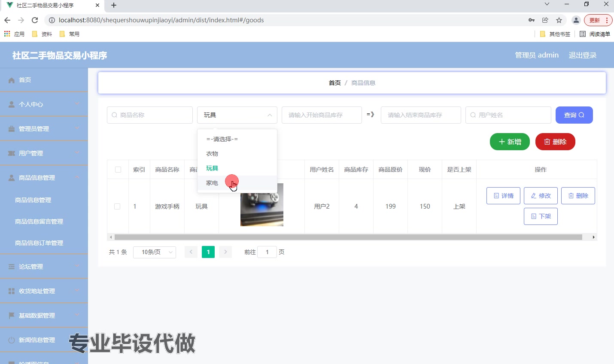Click the home icon beside 首页
The image size is (614, 364).
(11, 79)
